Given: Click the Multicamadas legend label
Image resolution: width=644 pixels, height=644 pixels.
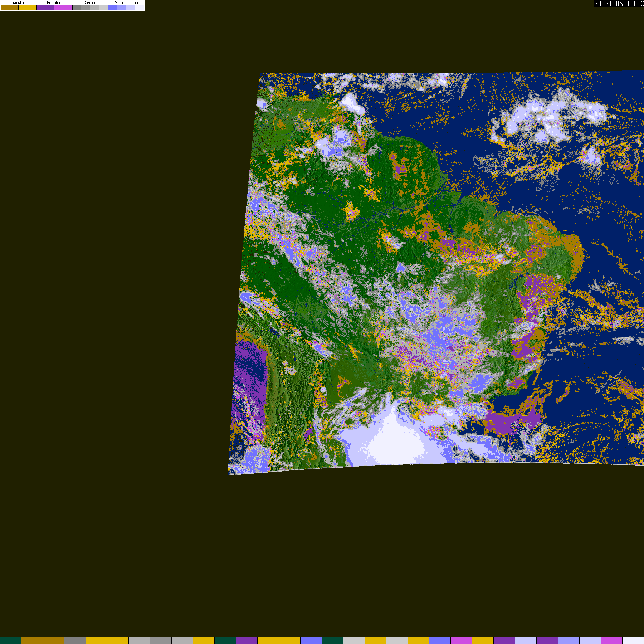Looking at the screenshot, I should (x=126, y=3).
